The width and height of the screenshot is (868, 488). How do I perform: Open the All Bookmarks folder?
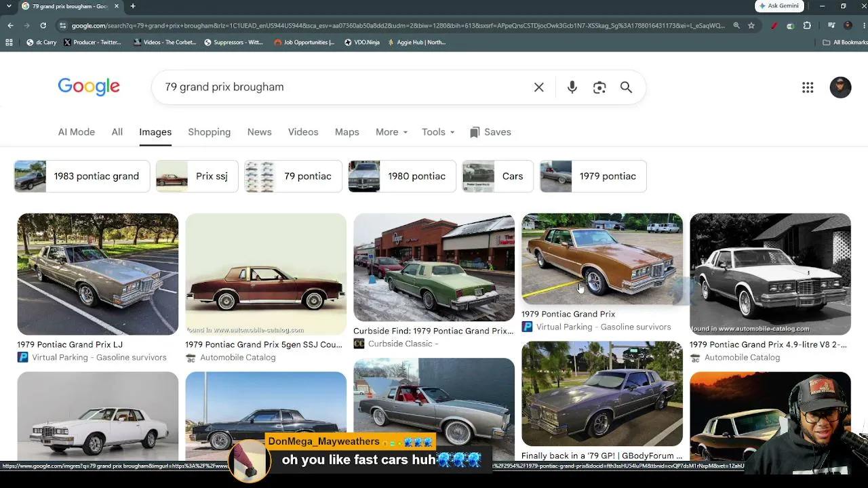(x=844, y=42)
